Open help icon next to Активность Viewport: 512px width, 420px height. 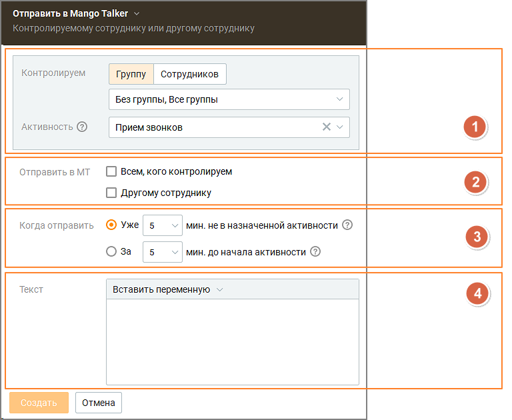(x=82, y=127)
